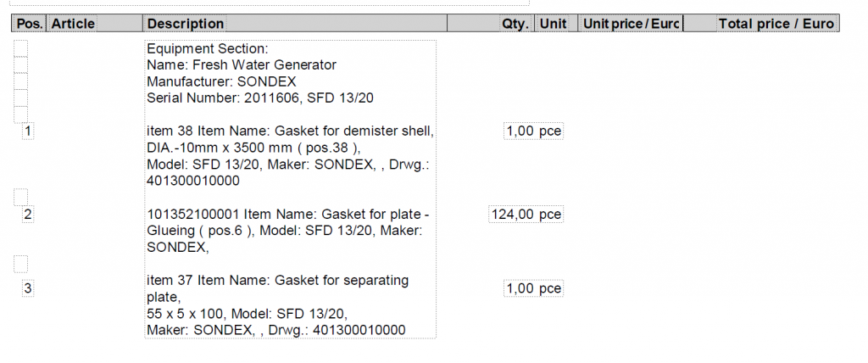Place cursor on 'Name: Fresh Water Generator'
Image resolution: width=868 pixels, height=363 pixels.
point(242,65)
